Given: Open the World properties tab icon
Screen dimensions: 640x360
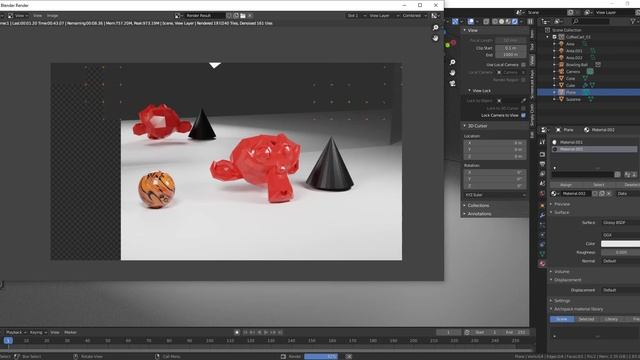Looking at the screenshot, I should (x=542, y=194).
